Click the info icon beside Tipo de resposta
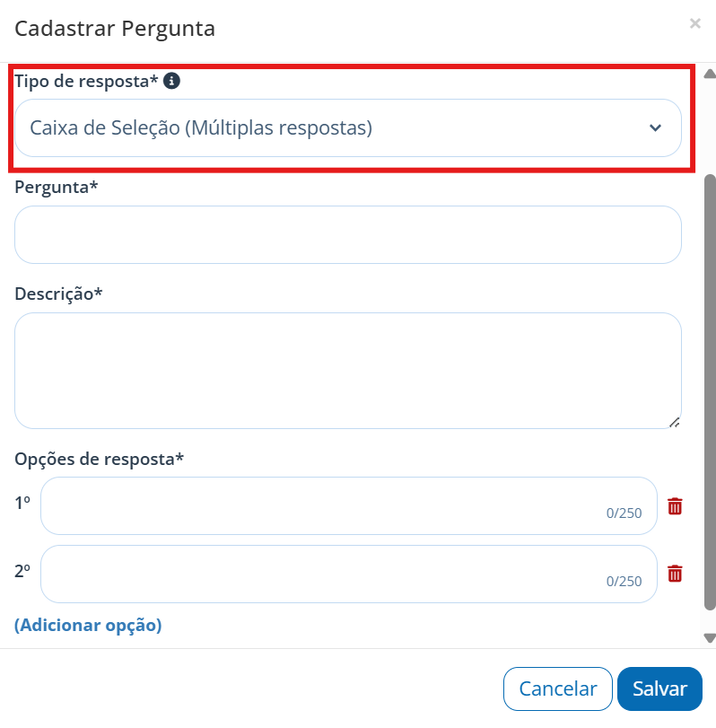The height and width of the screenshot is (728, 716). (x=171, y=81)
